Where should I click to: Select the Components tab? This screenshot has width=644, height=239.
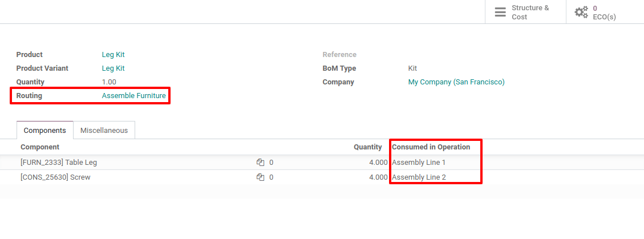tap(45, 131)
